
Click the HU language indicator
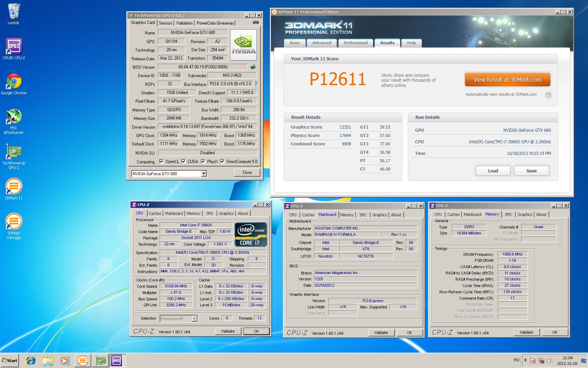click(517, 360)
